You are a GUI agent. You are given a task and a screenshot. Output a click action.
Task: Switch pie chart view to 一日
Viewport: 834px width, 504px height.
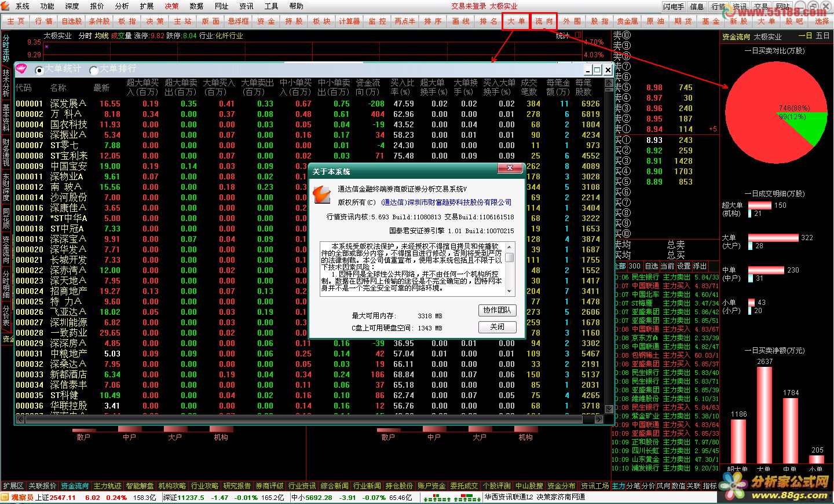(x=806, y=36)
